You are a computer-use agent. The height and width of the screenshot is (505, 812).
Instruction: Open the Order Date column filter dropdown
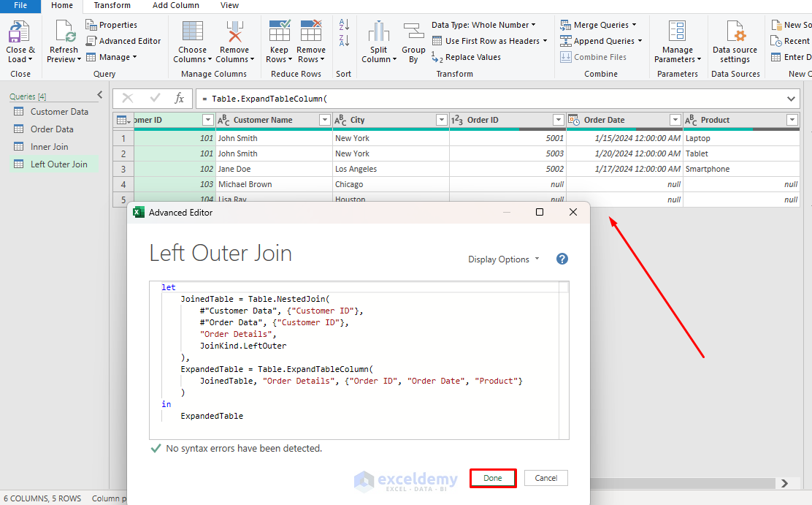[675, 121]
